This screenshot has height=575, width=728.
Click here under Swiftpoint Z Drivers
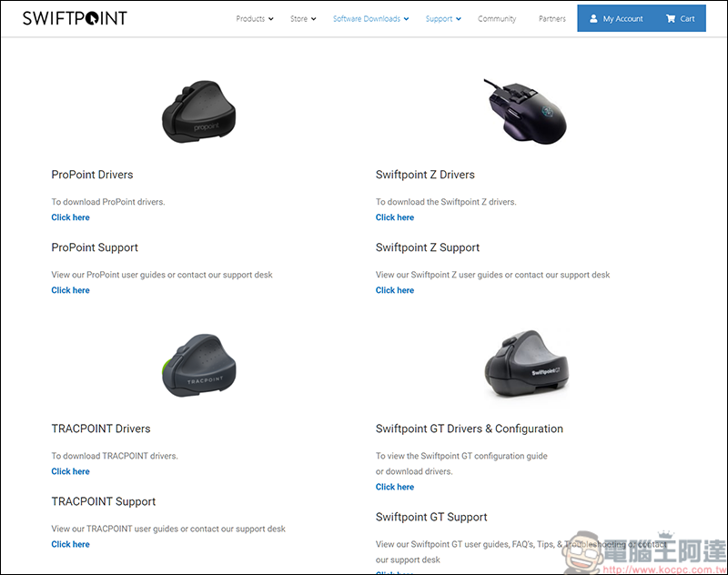[x=395, y=217]
